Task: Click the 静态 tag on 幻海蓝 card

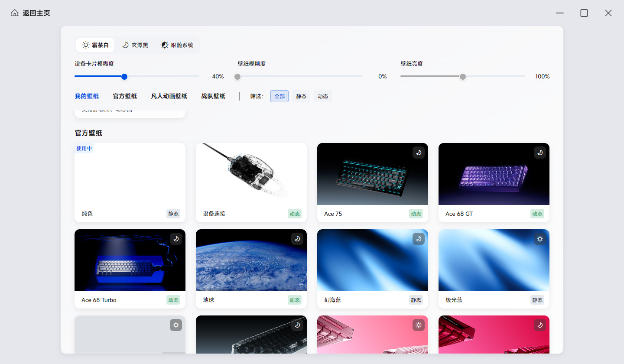Action: click(x=416, y=300)
